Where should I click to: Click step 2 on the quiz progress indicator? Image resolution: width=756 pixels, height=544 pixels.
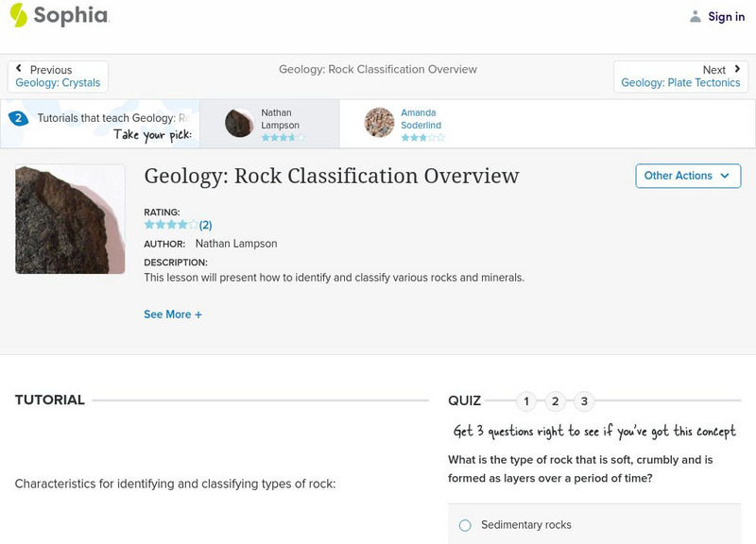tap(555, 400)
